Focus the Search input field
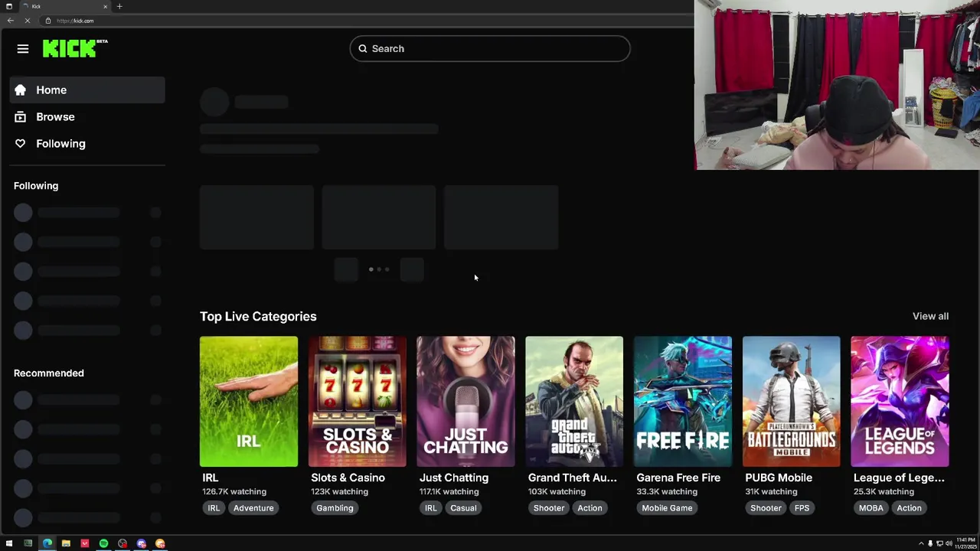This screenshot has height=551, width=980. point(490,48)
